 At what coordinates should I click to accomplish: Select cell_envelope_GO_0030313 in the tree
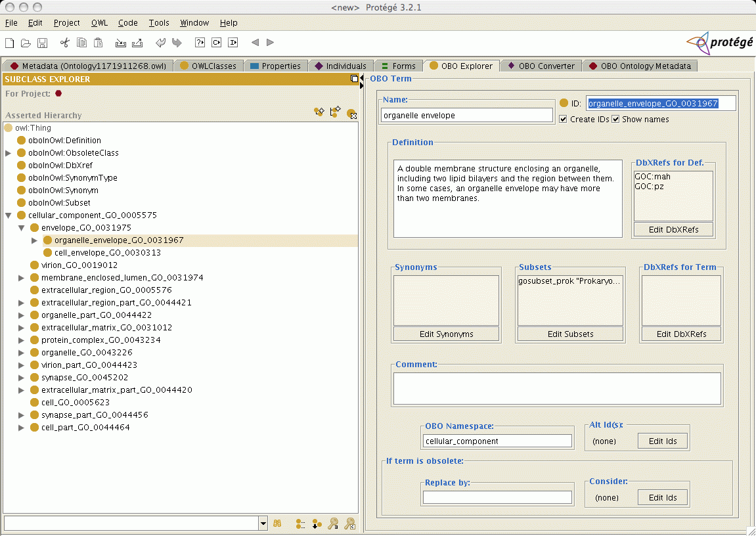click(108, 253)
